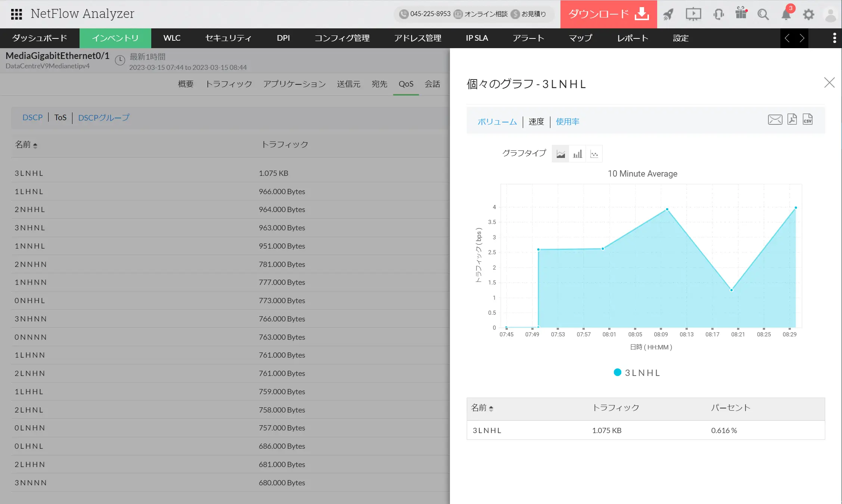Select the area chart graph type
Viewport: 842px width, 504px height.
coord(560,154)
